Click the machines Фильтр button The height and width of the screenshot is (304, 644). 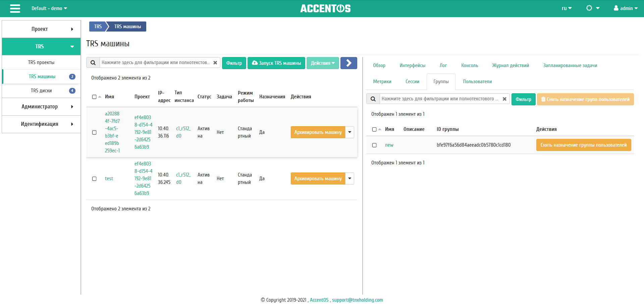point(234,63)
